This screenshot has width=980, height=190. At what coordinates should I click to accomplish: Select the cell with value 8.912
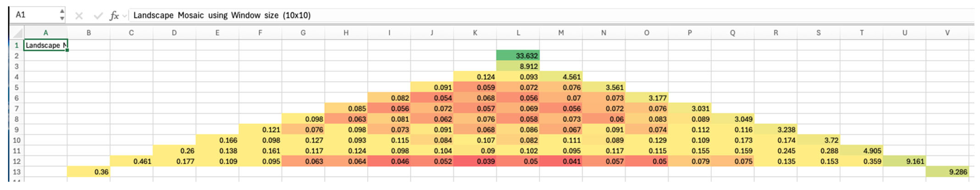518,66
